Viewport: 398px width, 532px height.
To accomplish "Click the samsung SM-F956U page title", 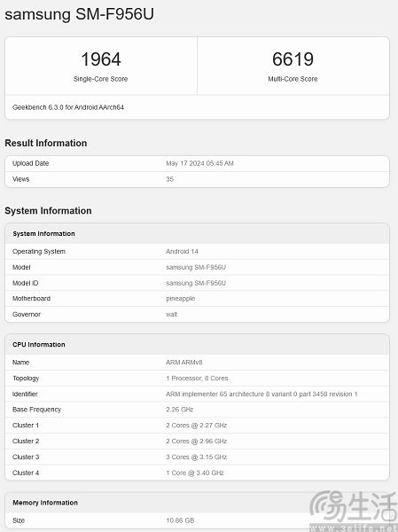I will [x=80, y=14].
